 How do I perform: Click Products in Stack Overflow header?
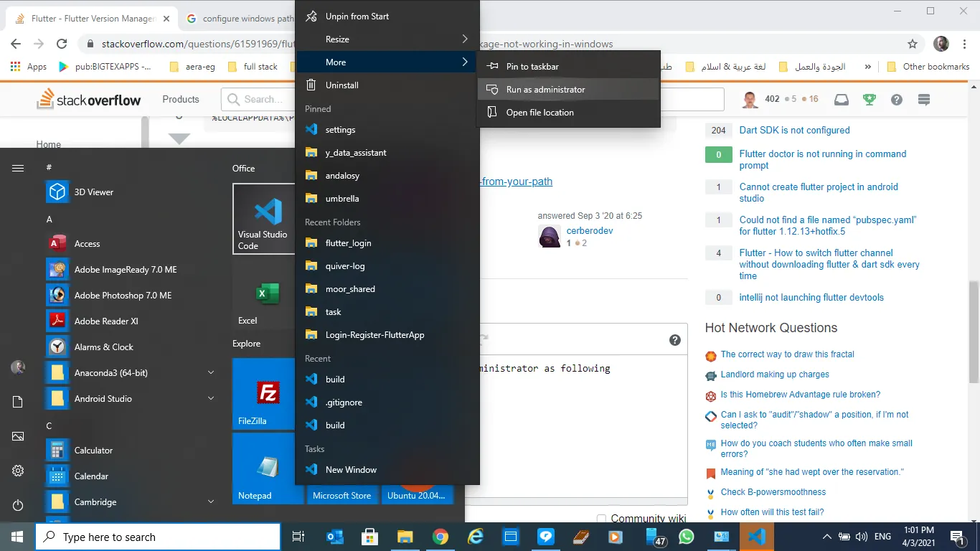[181, 100]
